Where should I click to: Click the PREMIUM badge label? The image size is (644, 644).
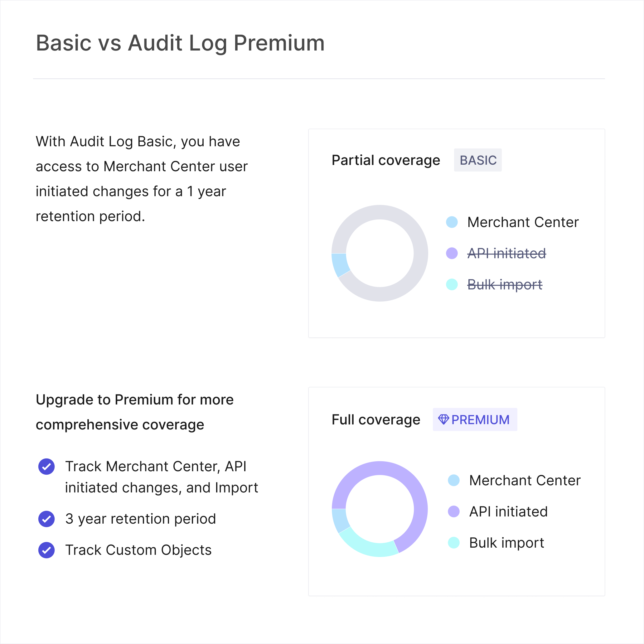(480, 420)
